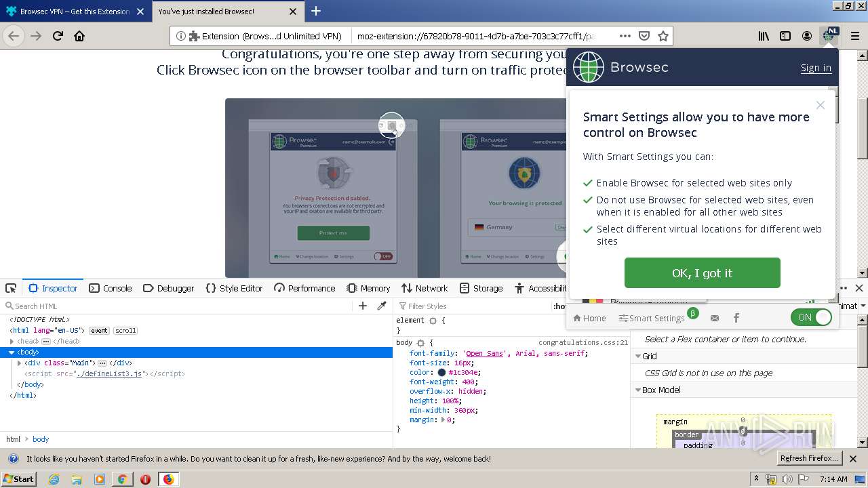The image size is (868, 488).
Task: Show site information icon in address bar
Action: tap(180, 36)
